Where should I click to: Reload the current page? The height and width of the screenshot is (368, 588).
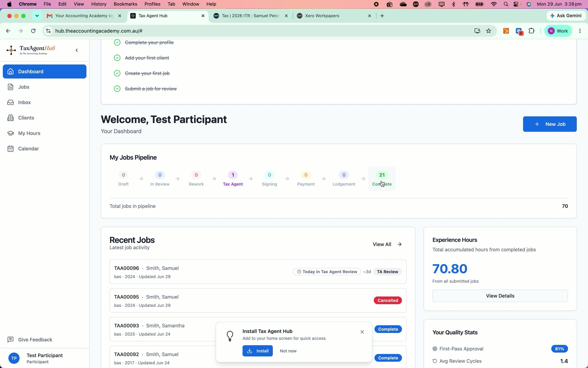[33, 31]
